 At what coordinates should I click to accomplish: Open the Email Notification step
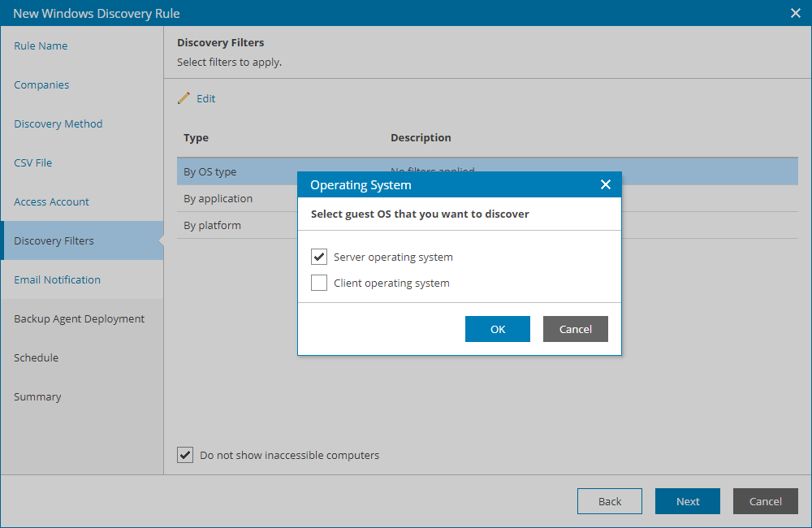point(56,279)
